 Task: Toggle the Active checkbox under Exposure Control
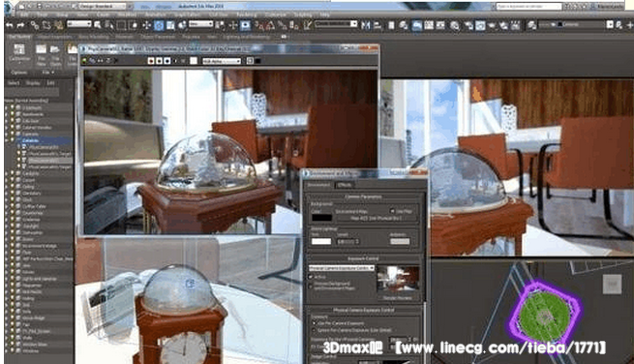311,277
